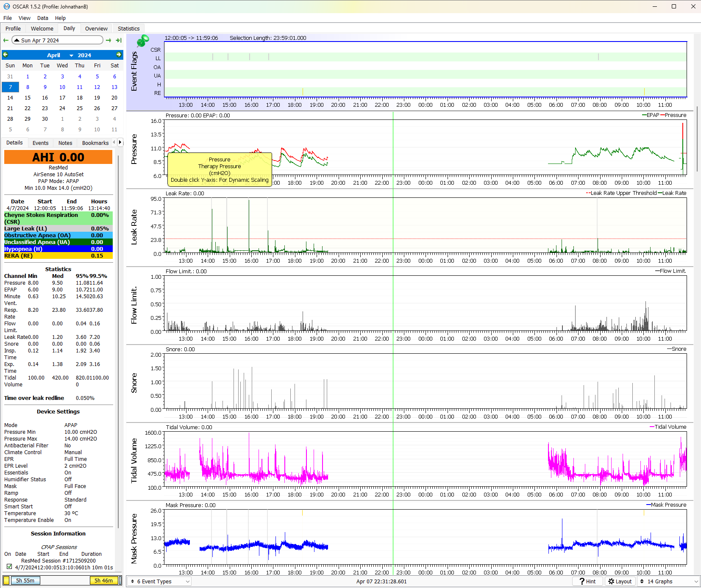Go to next month in calendar header
The image size is (701, 588).
119,55
